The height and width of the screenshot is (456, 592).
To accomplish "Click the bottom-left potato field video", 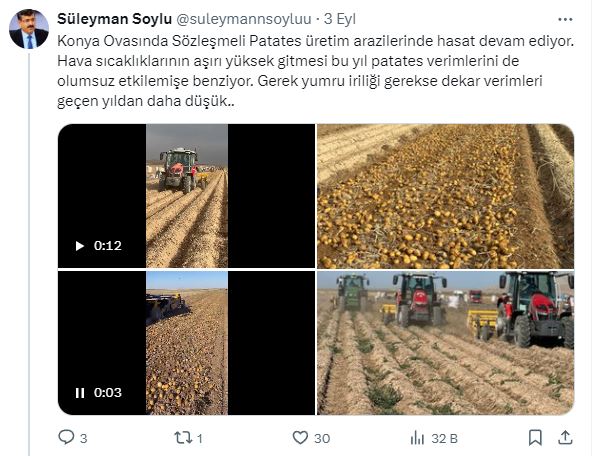I will pyautogui.click(x=187, y=343).
